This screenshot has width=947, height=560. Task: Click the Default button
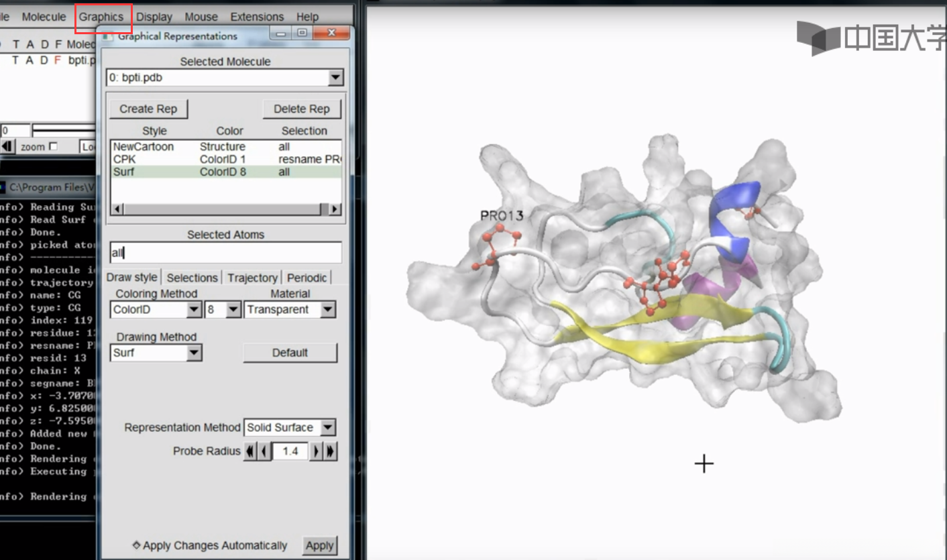tap(290, 353)
